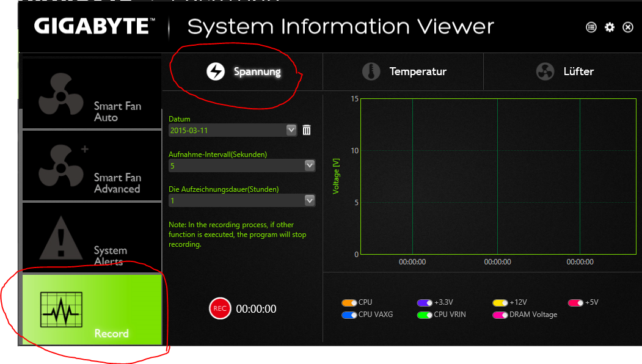642x364 pixels.
Task: Open the Datum dropdown arrow
Action: (291, 130)
